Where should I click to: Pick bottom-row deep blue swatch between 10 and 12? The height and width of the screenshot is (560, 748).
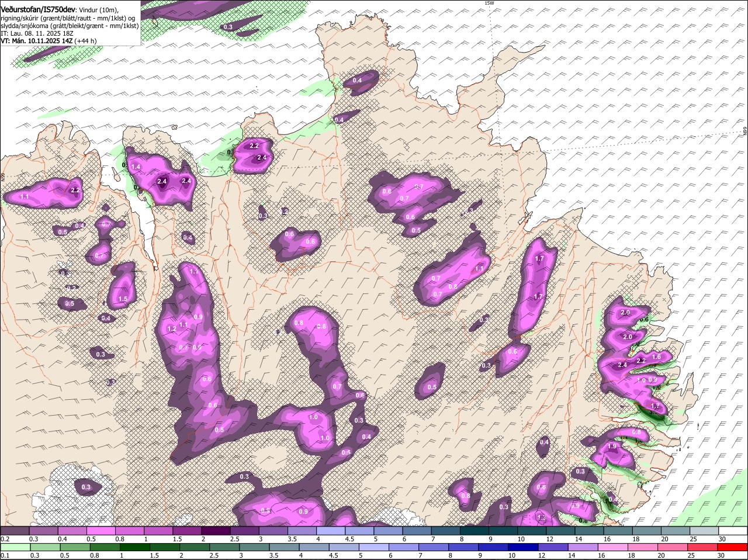point(524,547)
